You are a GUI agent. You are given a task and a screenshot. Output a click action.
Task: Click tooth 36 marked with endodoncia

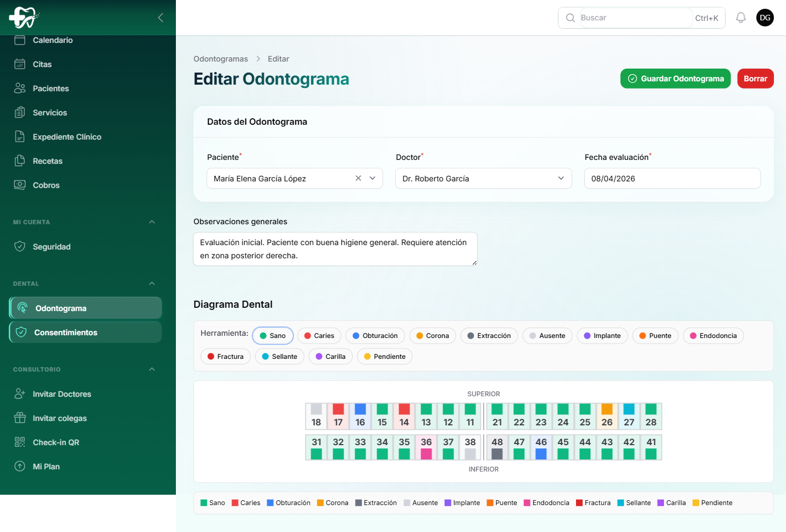point(427,447)
